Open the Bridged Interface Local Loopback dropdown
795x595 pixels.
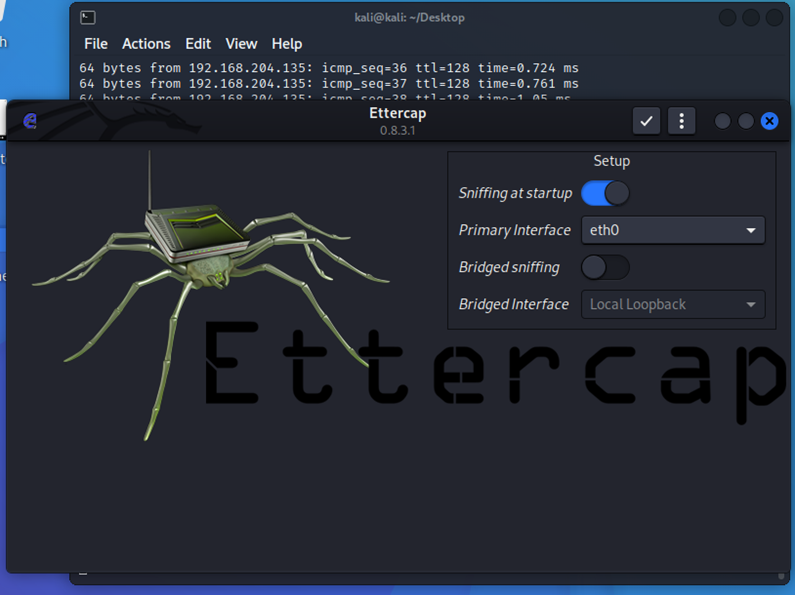[672, 304]
